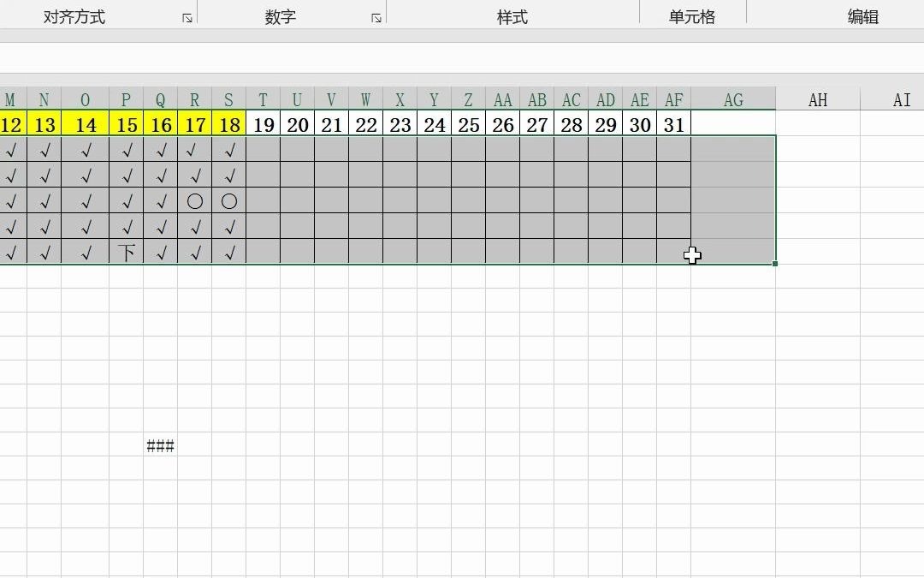This screenshot has height=578, width=924.
Task: Click the yellow cell with date 14
Action: pos(86,124)
